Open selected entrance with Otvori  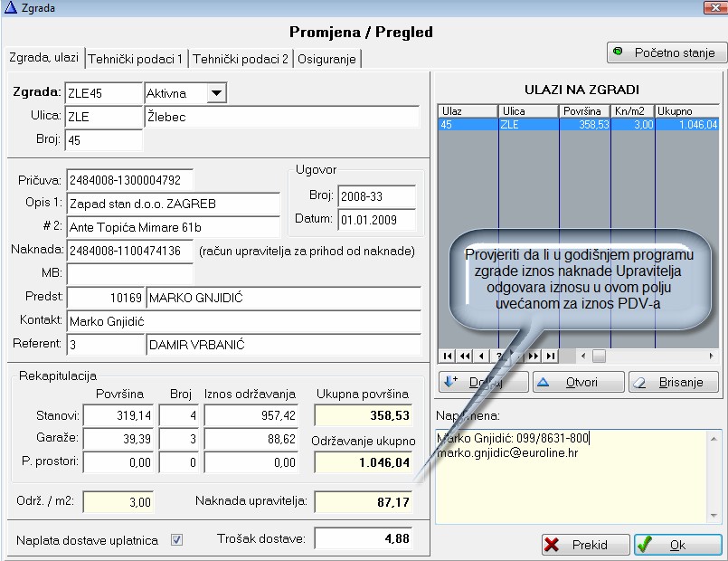coord(579,382)
